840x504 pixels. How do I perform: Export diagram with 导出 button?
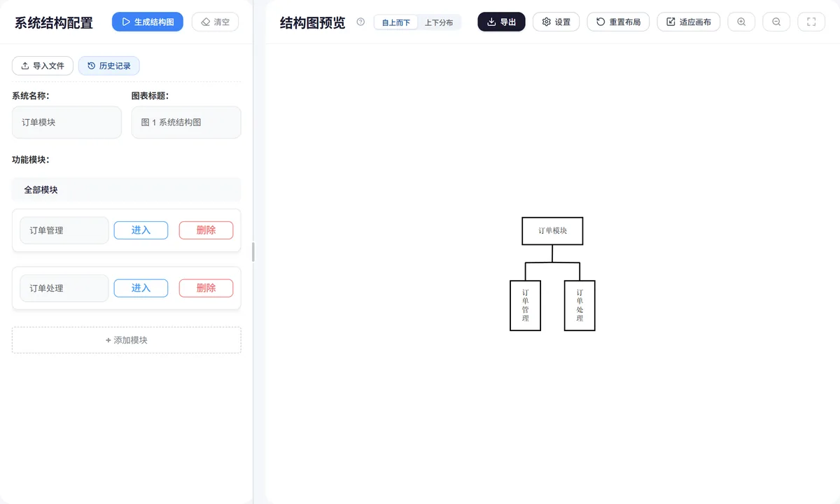pos(501,22)
